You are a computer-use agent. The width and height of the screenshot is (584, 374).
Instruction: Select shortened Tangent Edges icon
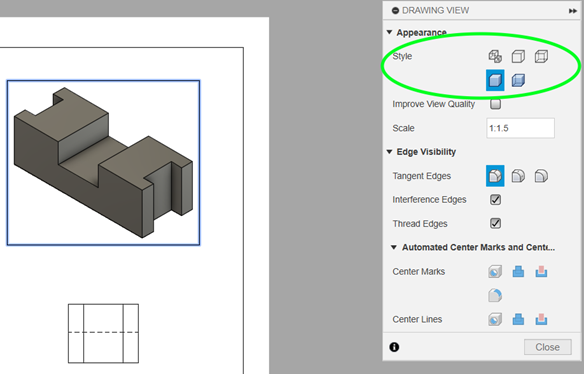pos(518,176)
